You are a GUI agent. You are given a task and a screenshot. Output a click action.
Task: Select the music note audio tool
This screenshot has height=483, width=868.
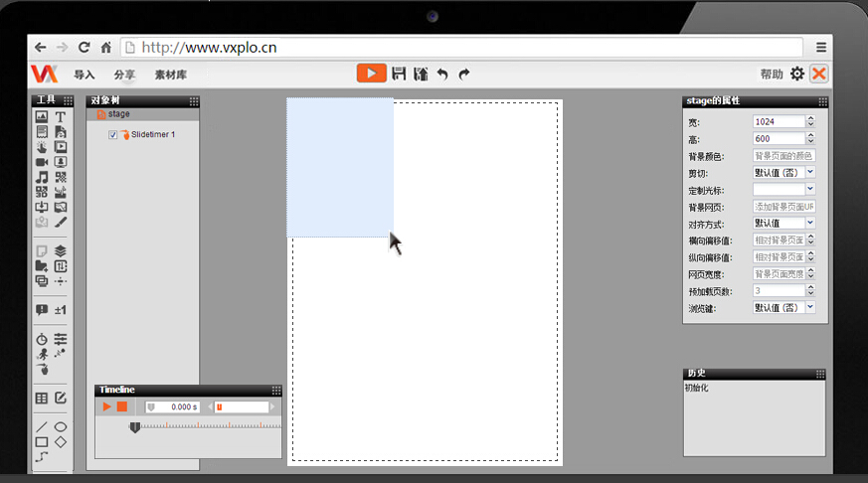point(42,177)
